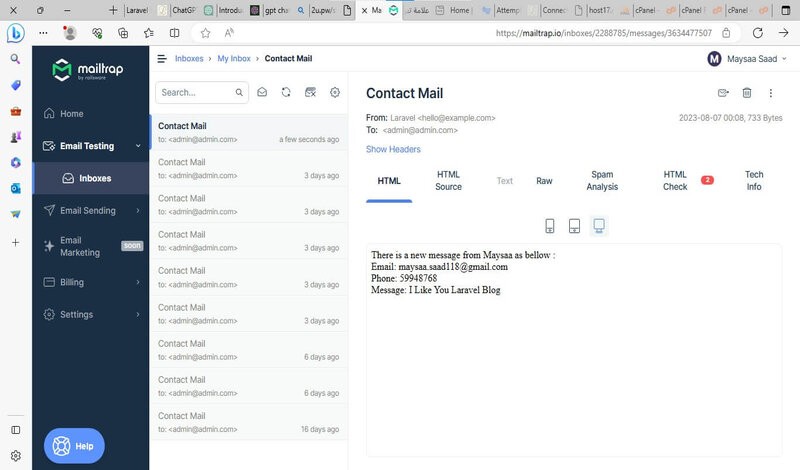Click the Show Headers link
This screenshot has height=470, width=800.
tap(393, 149)
